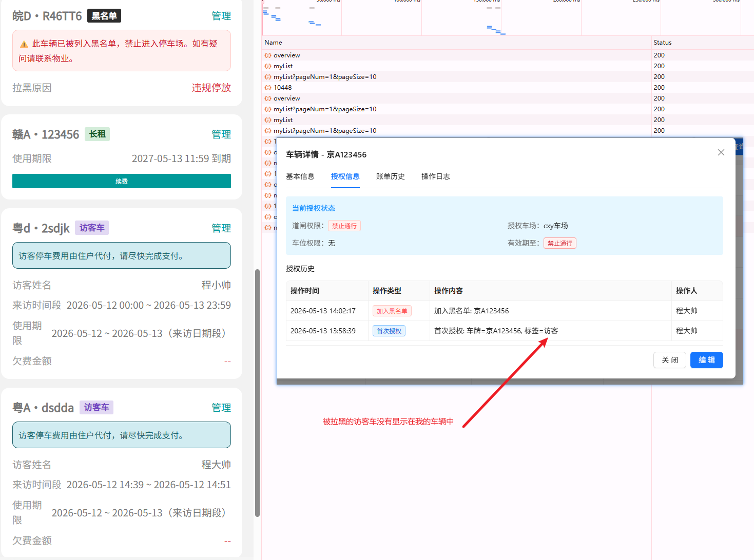Click visitor name 程大帅
This screenshot has height=560, width=754.
216,465
